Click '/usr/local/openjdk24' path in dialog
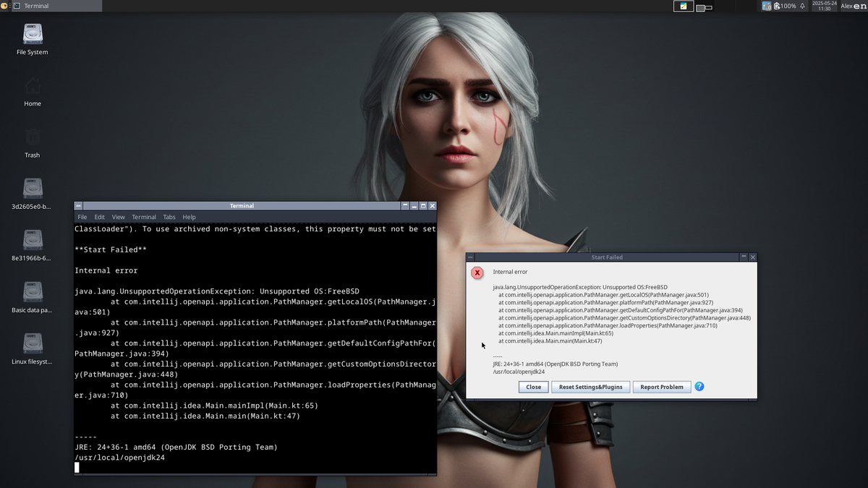 coord(519,372)
